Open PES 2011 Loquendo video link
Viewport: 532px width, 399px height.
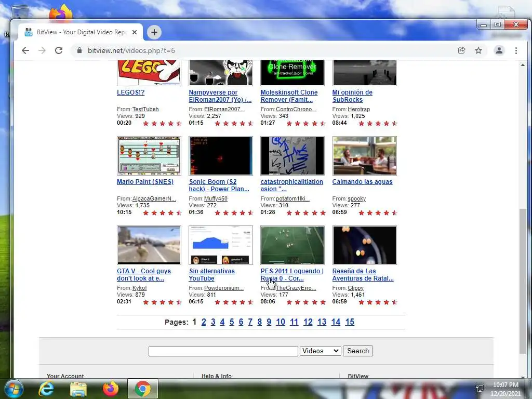pos(292,275)
